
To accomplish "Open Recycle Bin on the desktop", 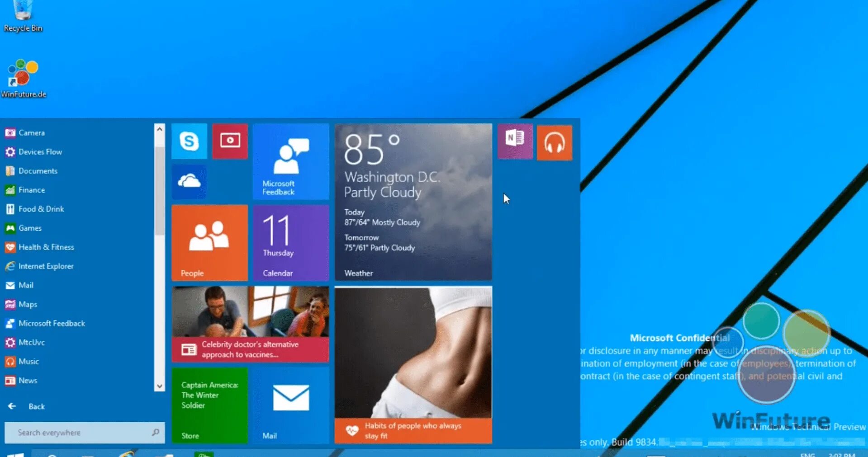I will coord(23,17).
